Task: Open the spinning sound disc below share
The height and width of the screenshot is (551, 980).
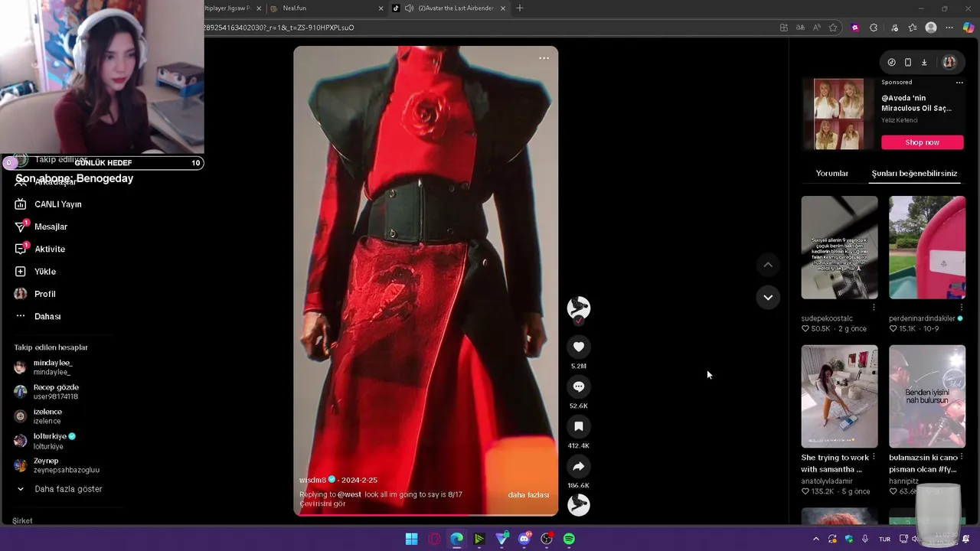Action: (579, 505)
